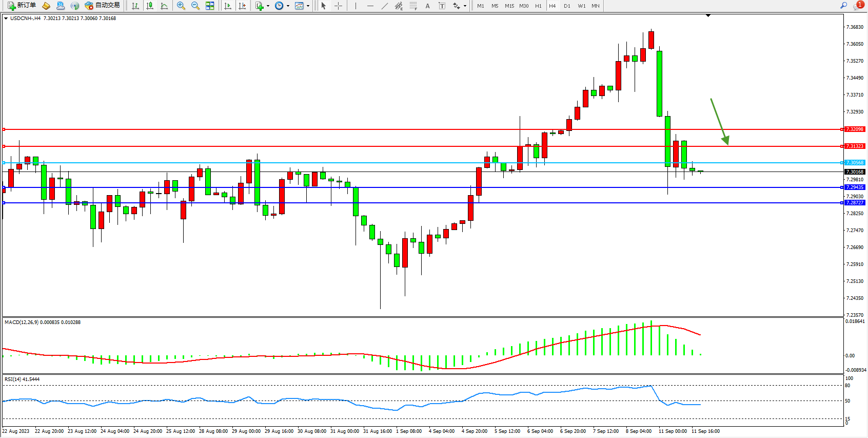Select the crosshair tool
Image resolution: width=868 pixels, height=438 pixels.
338,6
